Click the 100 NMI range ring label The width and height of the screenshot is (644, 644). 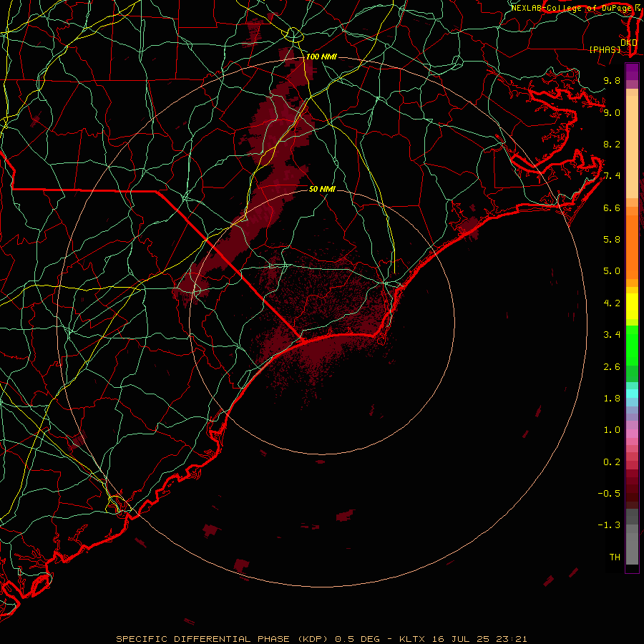coord(321,57)
